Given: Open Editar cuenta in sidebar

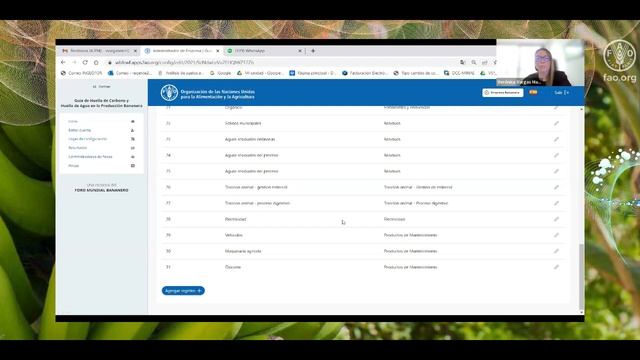Looking at the screenshot, I should tap(80, 130).
